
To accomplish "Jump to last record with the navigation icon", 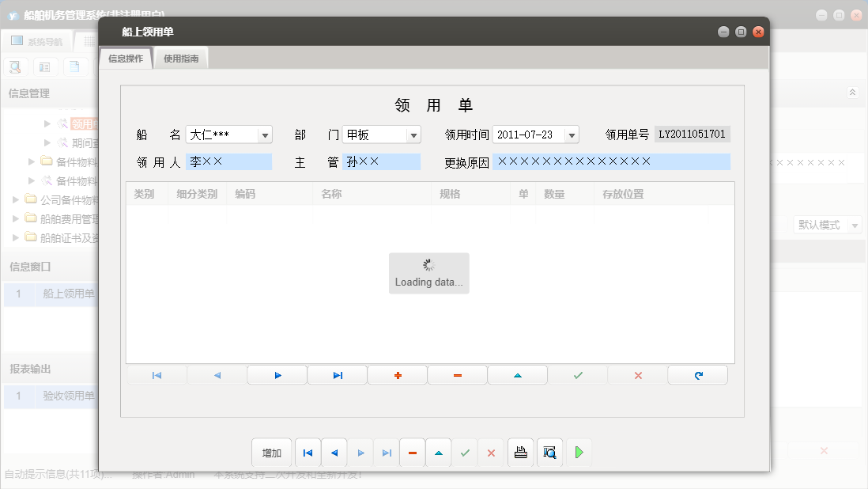I will pos(338,374).
